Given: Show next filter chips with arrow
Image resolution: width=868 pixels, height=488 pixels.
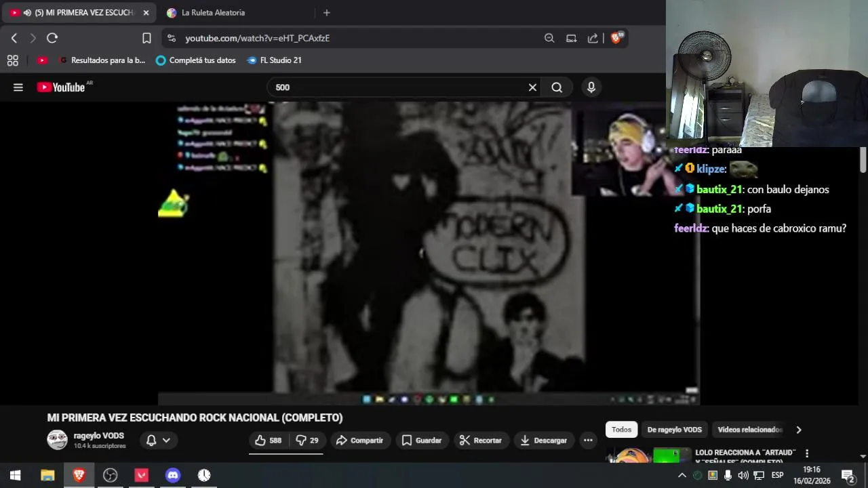Looking at the screenshot, I should click(x=798, y=430).
